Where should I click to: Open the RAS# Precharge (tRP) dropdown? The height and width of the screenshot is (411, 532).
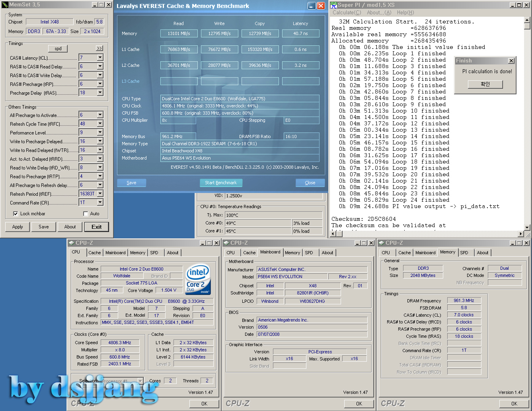click(100, 84)
